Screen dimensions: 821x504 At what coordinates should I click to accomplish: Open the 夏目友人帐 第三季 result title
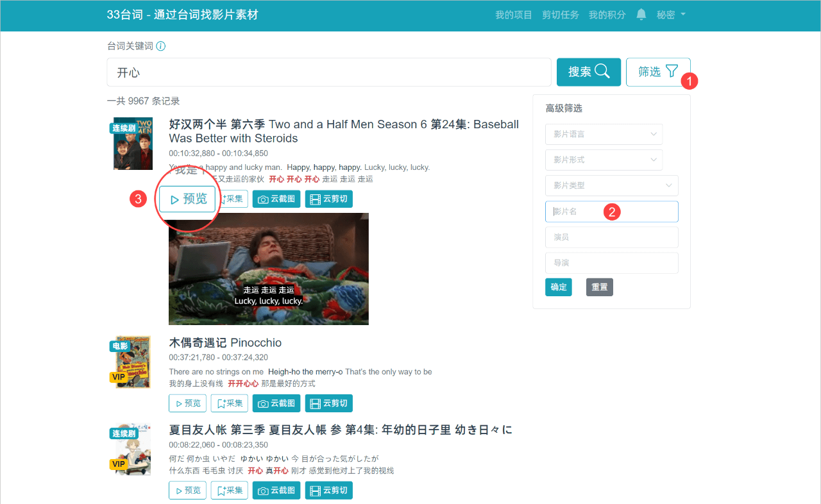click(x=341, y=430)
